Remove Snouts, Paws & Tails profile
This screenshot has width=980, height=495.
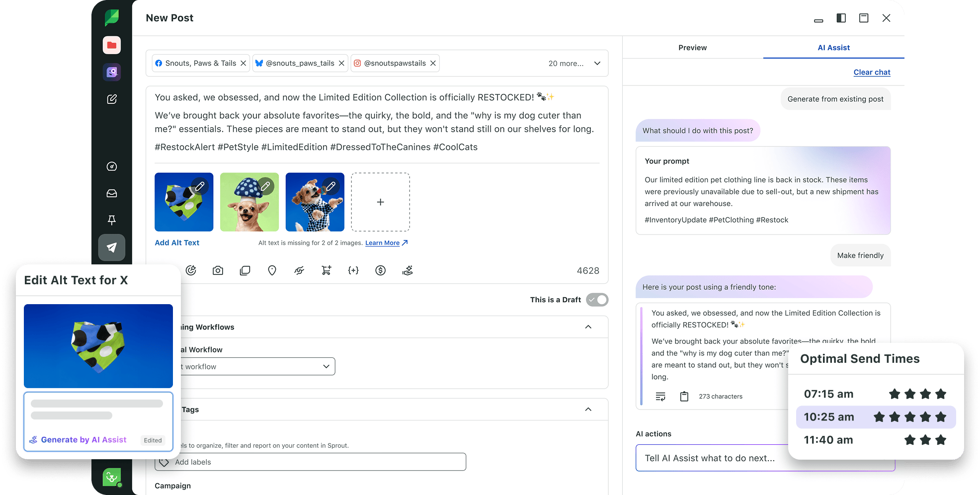click(244, 63)
